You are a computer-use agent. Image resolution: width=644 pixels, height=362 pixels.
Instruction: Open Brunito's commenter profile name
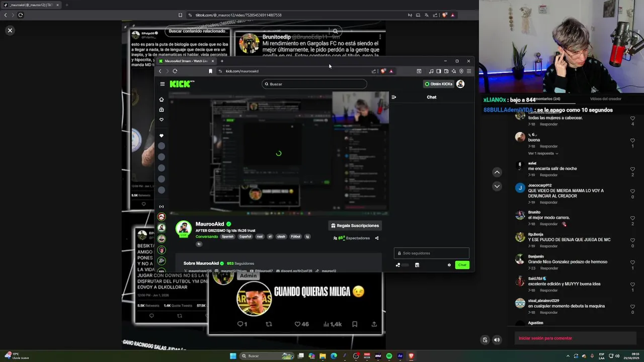[x=534, y=212]
